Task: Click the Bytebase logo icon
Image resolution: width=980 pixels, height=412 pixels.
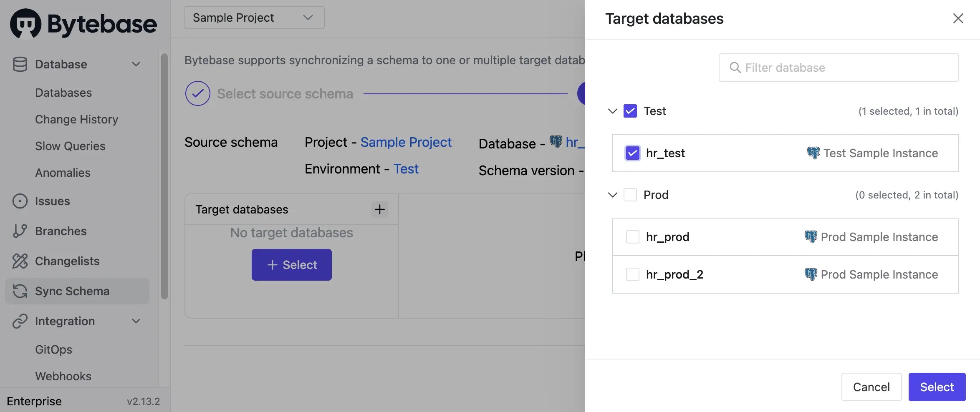Action: (x=25, y=23)
